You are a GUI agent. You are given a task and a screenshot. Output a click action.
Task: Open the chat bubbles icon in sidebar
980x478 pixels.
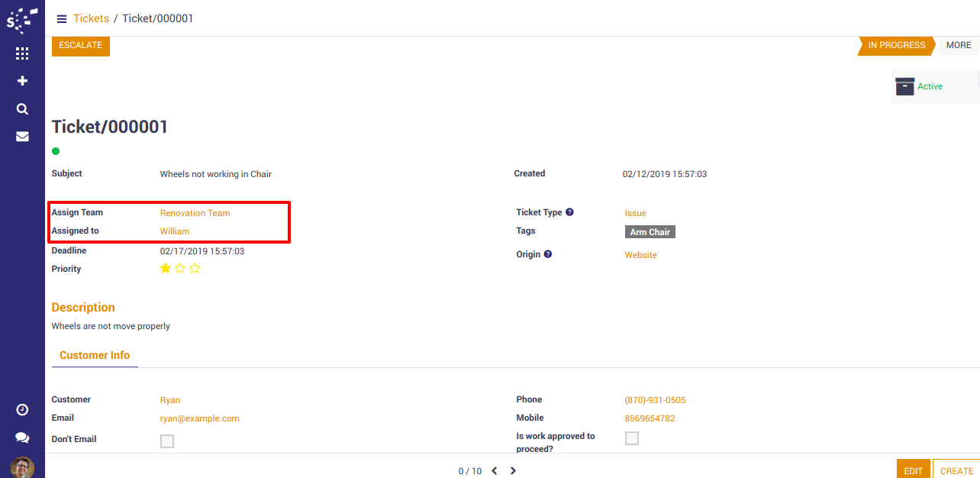pos(22,438)
